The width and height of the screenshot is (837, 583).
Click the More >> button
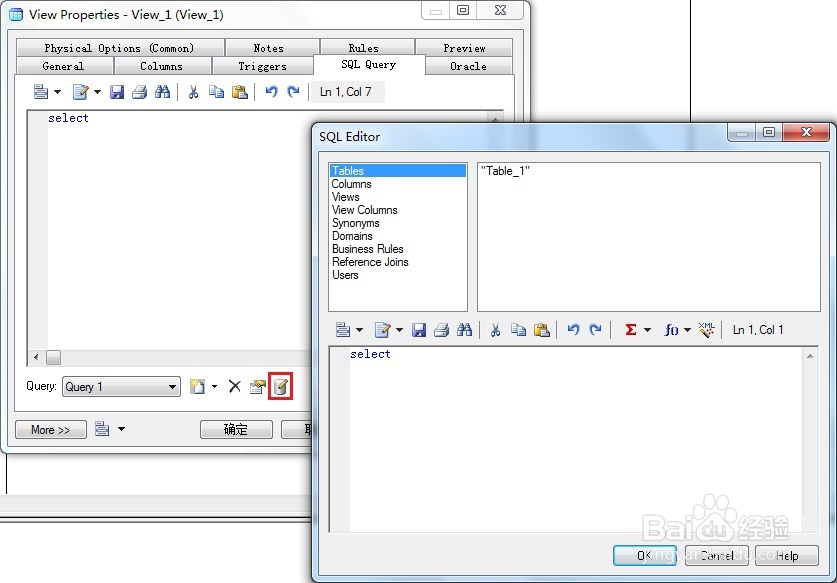coord(51,429)
